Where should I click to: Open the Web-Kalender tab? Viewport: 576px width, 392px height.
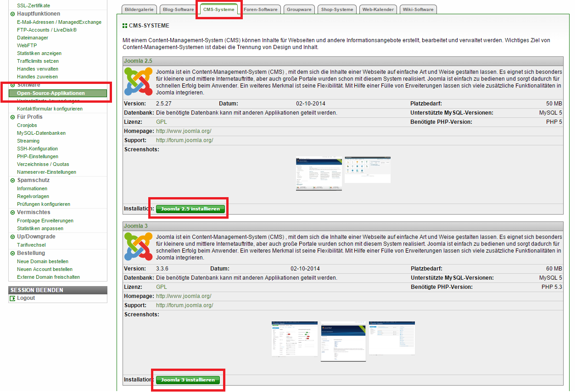click(x=378, y=9)
